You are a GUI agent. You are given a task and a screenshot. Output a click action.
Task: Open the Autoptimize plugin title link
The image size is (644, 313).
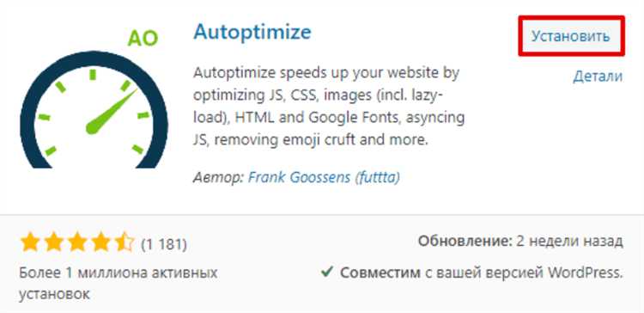tap(252, 32)
